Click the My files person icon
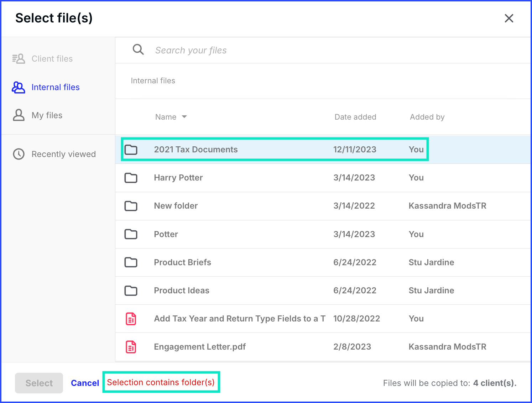The height and width of the screenshot is (403, 532). [x=19, y=115]
